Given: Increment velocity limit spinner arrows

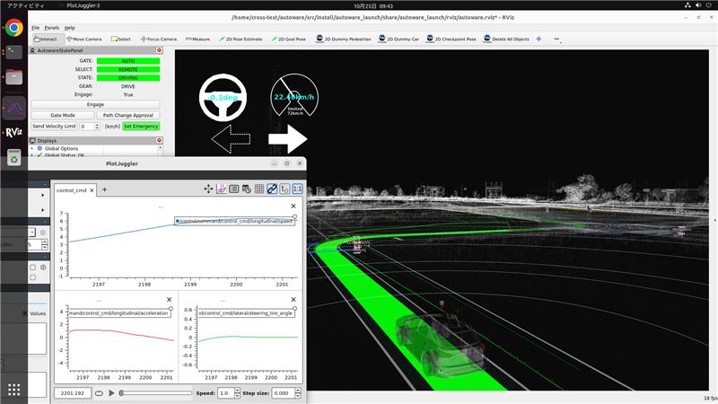Looking at the screenshot, I should pyautogui.click(x=97, y=126).
